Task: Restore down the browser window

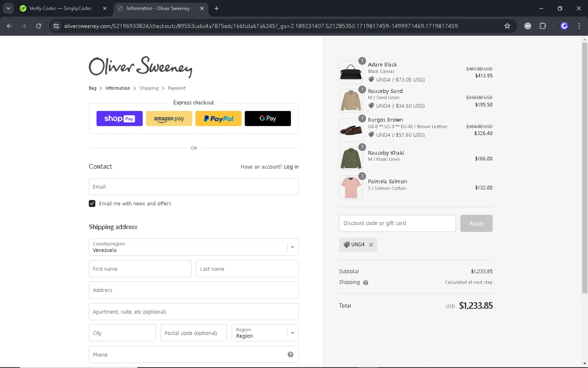Action: pyautogui.click(x=560, y=8)
